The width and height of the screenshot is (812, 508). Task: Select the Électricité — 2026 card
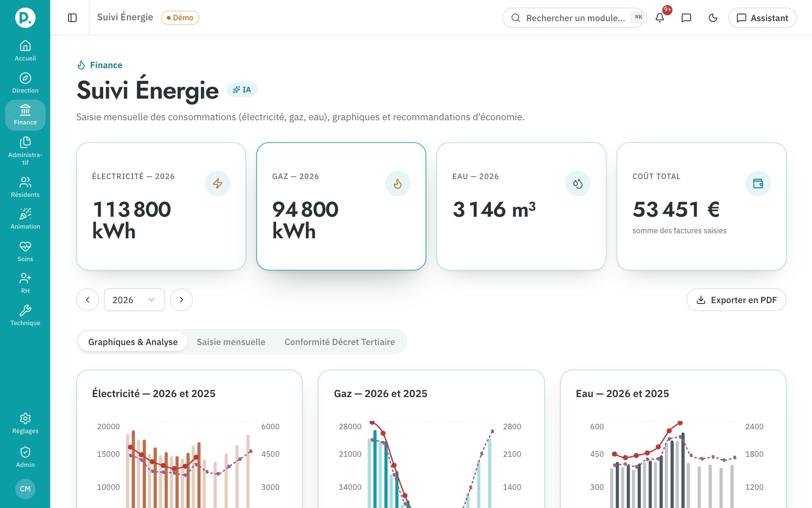click(161, 206)
